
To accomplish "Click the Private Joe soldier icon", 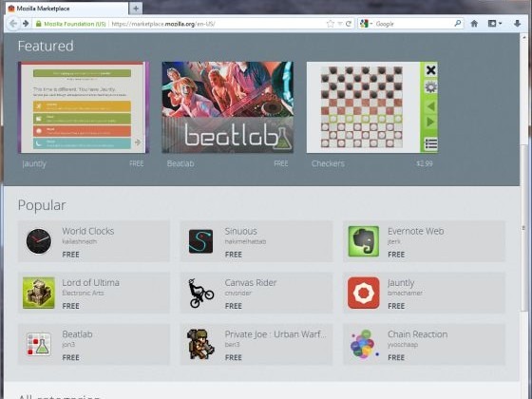I will 200,344.
